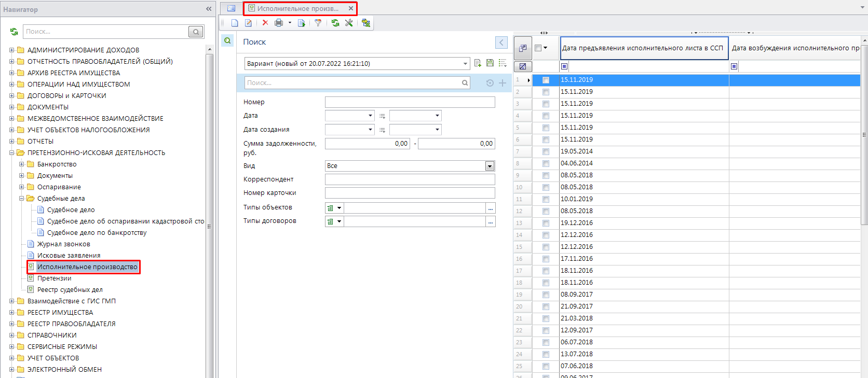This screenshot has width=868, height=378.
Task: Collapse the Навигатор panel double-chevron
Action: [x=209, y=9]
